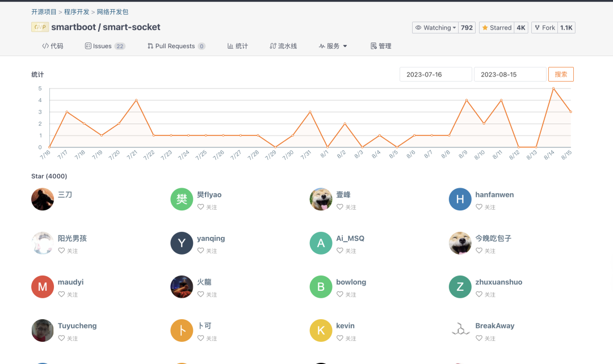Click bowlong's B avatar
The image size is (613, 364).
[321, 287]
